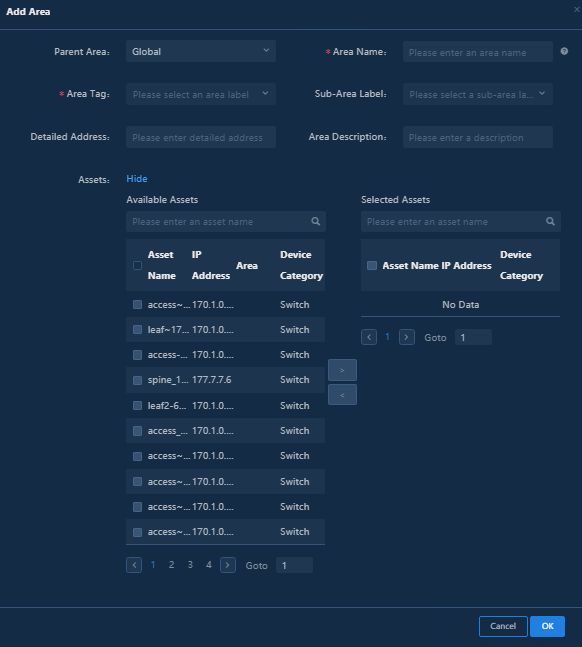
Task: Click the Hide assets link
Action: point(137,179)
